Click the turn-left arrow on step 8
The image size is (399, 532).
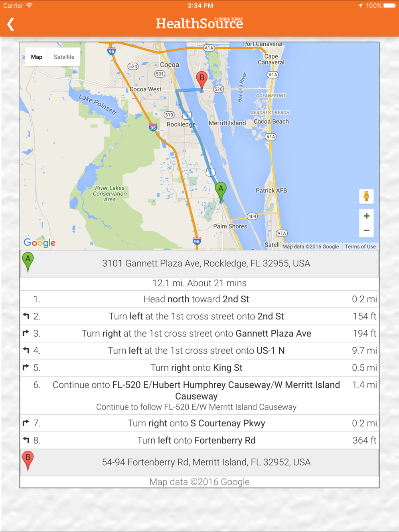[26, 440]
